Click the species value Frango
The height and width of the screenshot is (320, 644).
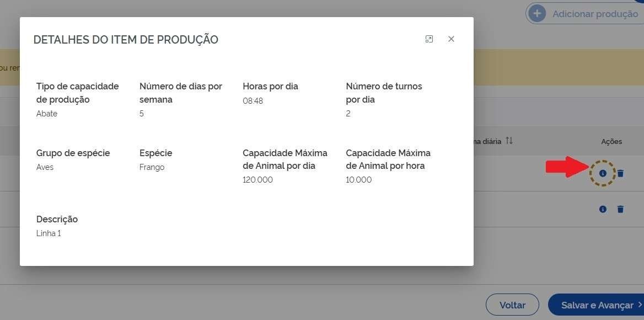click(152, 167)
